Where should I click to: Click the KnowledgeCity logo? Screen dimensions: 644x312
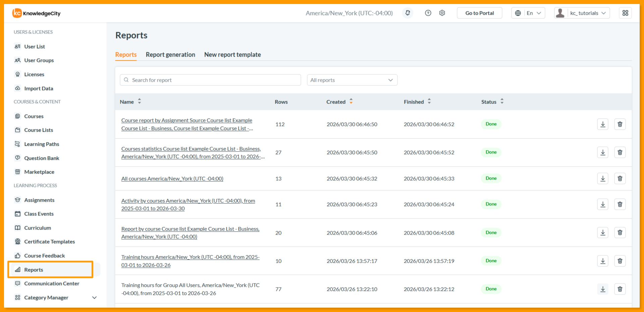point(36,13)
